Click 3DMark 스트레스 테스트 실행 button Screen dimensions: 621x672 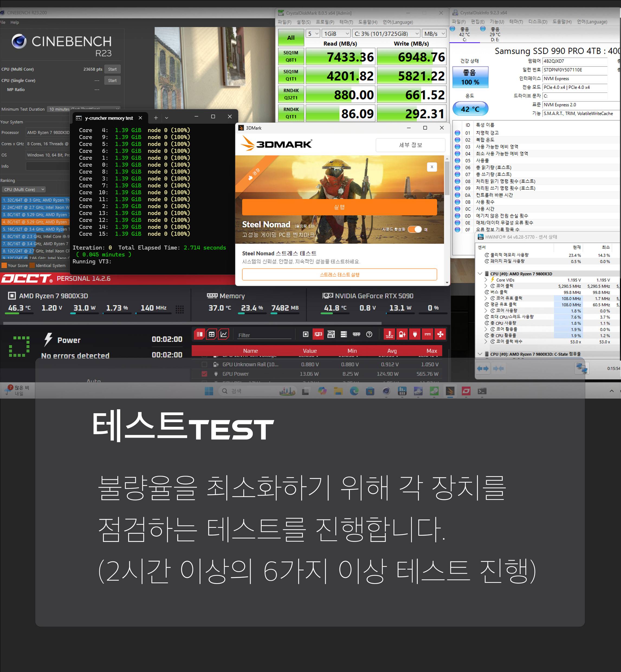pos(339,274)
